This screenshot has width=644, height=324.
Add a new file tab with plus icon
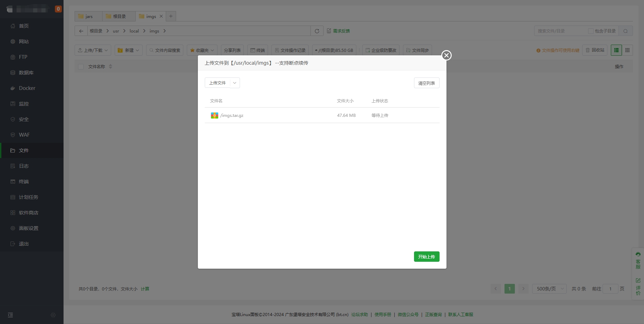[x=171, y=16]
